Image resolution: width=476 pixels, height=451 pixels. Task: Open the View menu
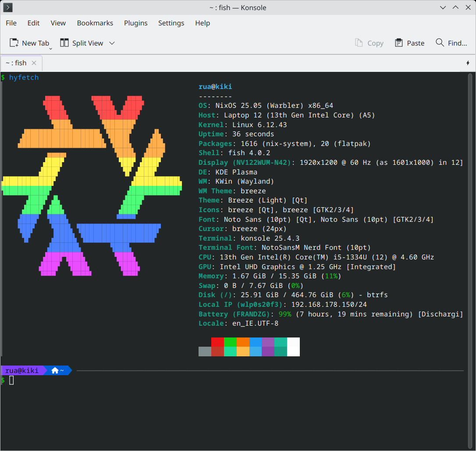tap(58, 23)
